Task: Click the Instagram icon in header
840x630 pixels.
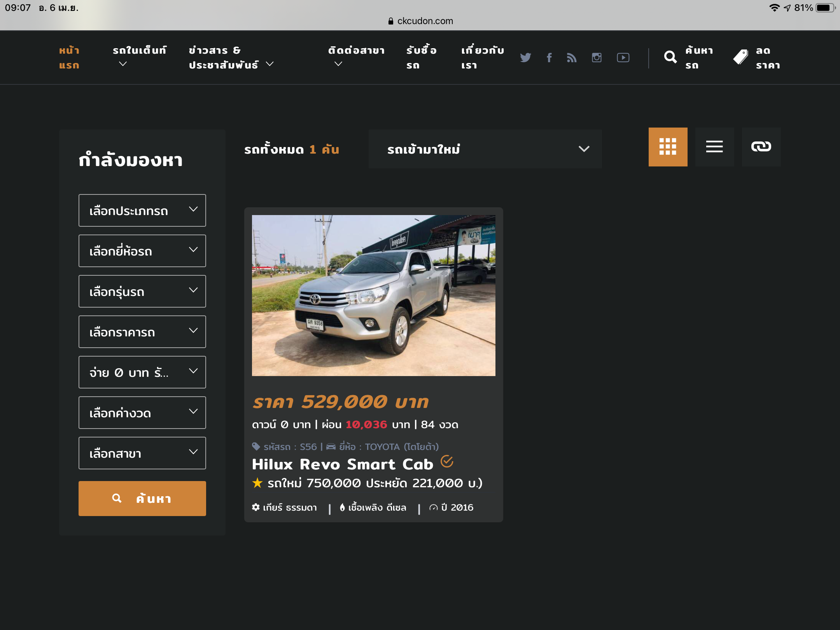Action: pyautogui.click(x=597, y=58)
